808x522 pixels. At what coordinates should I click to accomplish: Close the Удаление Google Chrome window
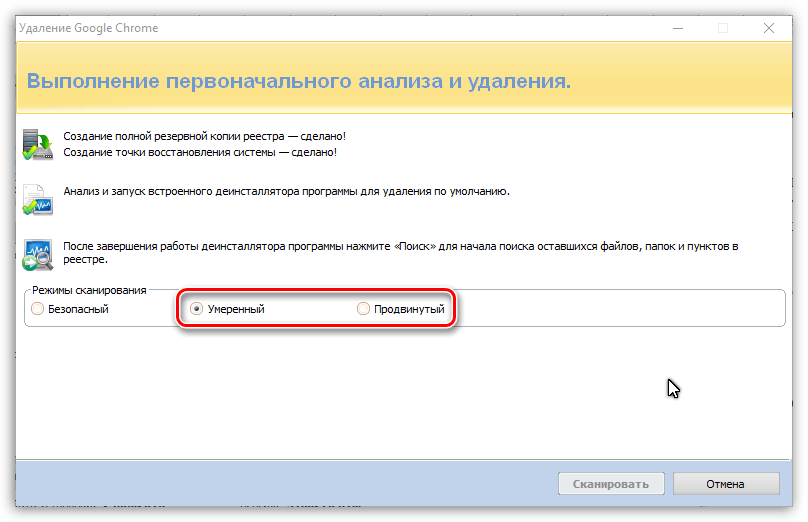tap(769, 28)
